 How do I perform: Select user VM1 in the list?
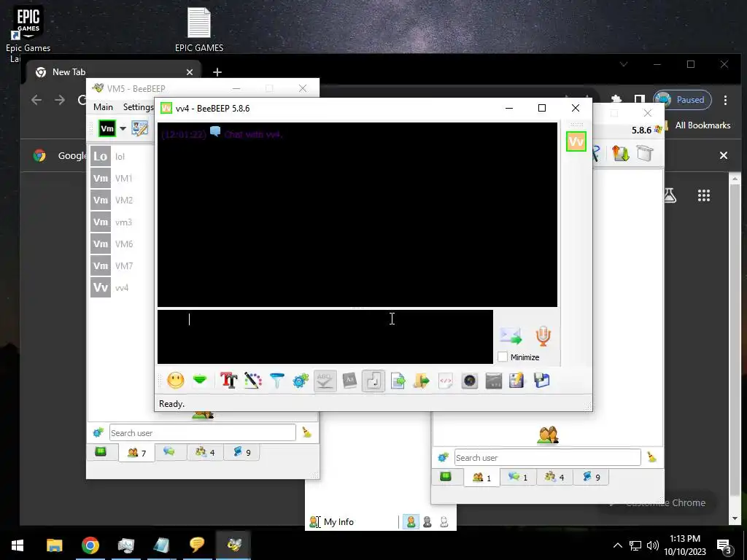pyautogui.click(x=120, y=178)
